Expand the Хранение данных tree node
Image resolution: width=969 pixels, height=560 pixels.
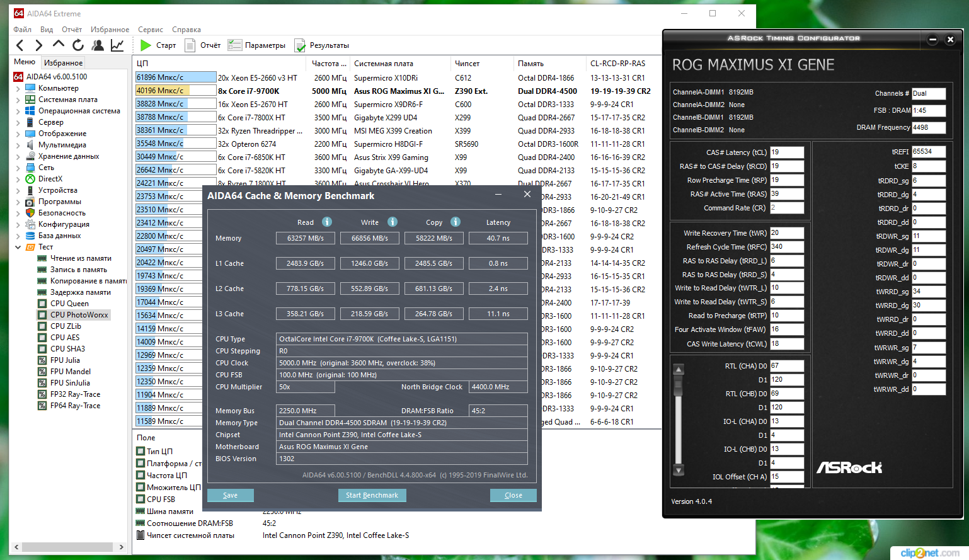(x=18, y=156)
